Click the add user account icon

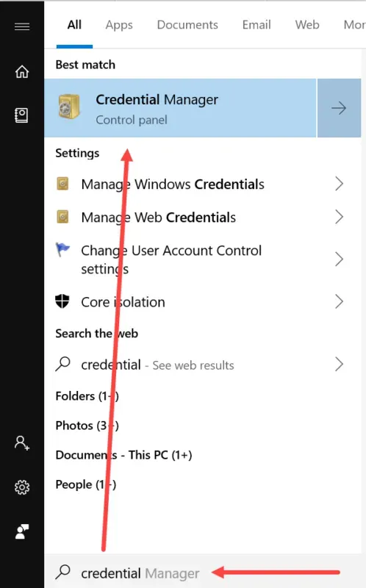point(22,443)
